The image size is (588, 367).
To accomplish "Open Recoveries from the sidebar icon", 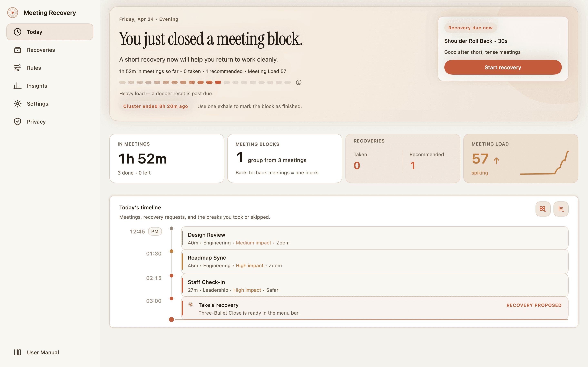I will click(x=18, y=50).
